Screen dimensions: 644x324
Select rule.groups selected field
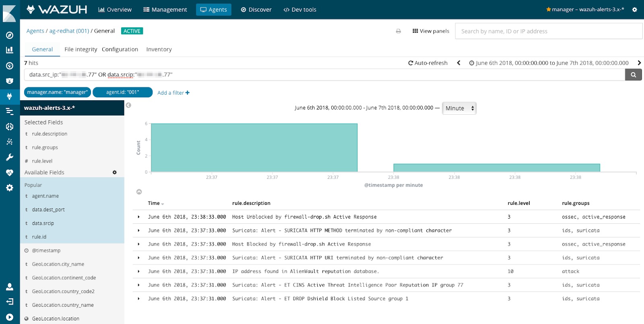click(x=45, y=148)
